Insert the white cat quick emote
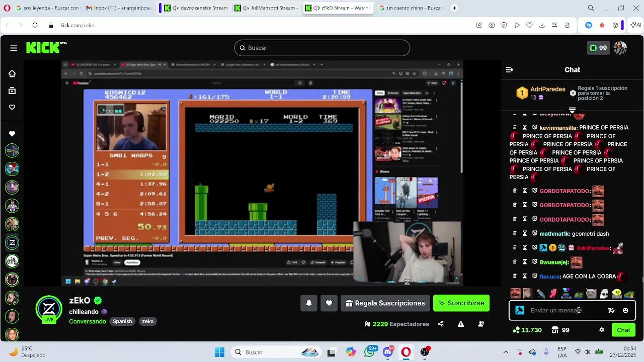This screenshot has height=362, width=644. [x=591, y=294]
